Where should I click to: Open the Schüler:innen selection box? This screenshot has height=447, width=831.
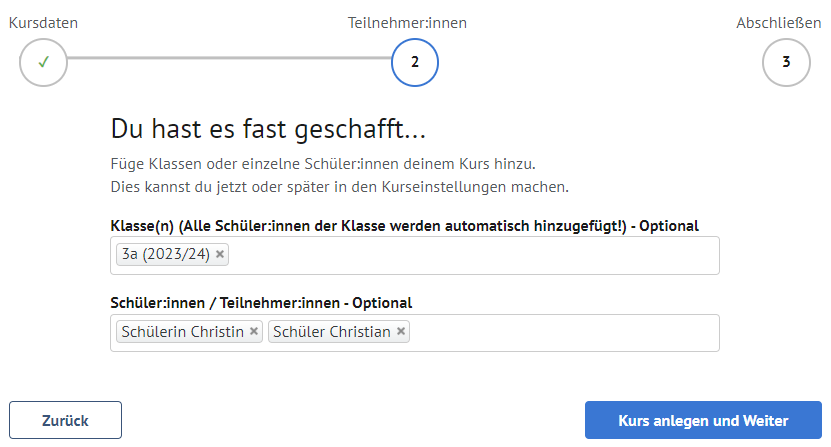(560, 333)
